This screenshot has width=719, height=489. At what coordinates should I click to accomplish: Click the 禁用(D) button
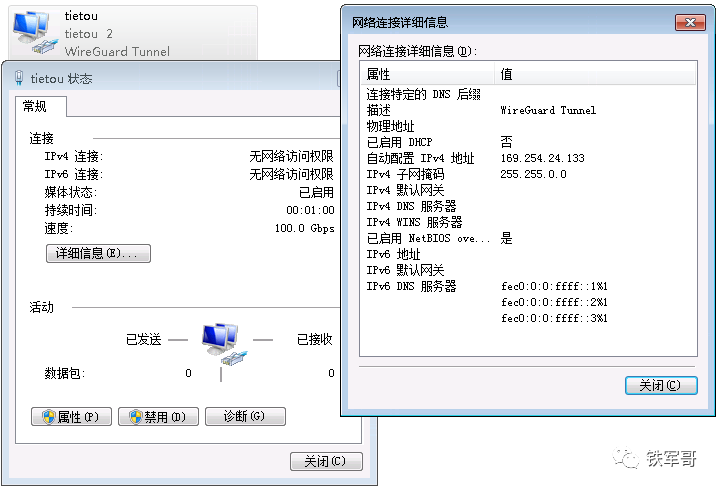tap(158, 417)
